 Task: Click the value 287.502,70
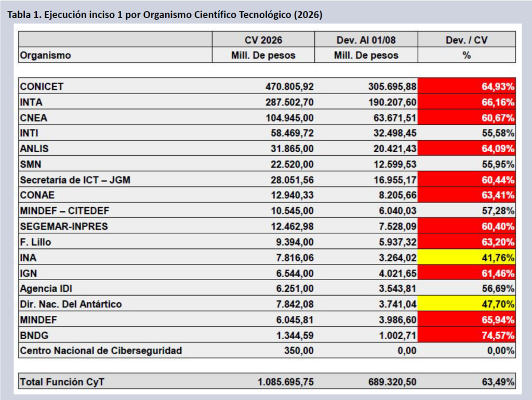(289, 102)
